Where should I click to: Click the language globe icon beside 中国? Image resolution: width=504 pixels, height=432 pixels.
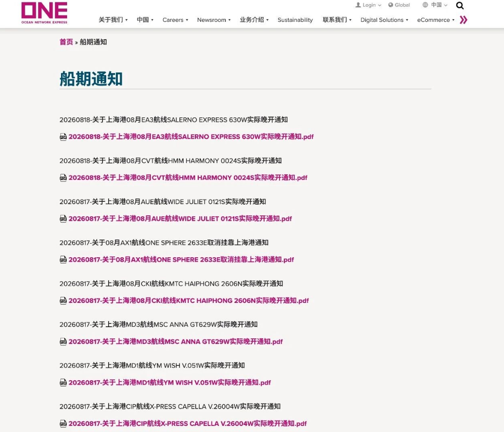point(425,5)
